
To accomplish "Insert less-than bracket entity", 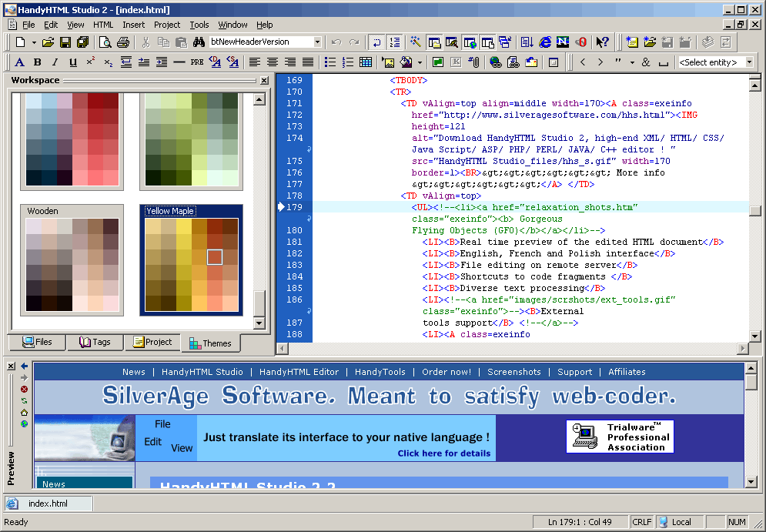I will point(582,62).
